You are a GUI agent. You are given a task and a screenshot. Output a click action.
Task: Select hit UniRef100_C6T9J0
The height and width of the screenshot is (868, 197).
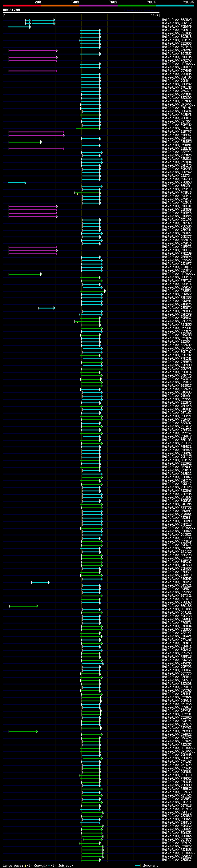177,809
